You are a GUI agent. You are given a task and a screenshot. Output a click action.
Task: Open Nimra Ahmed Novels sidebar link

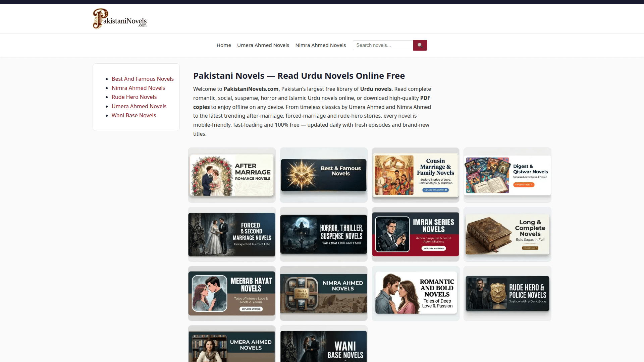click(x=138, y=88)
